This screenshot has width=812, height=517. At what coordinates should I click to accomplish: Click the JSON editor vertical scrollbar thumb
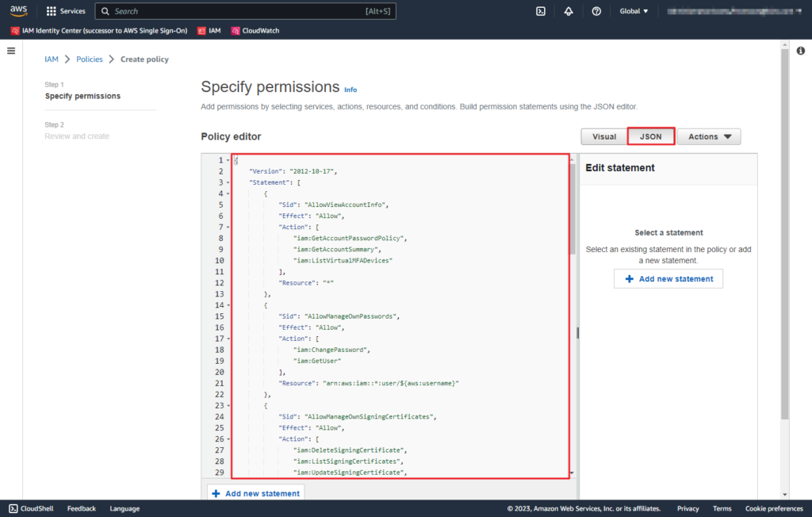point(573,209)
